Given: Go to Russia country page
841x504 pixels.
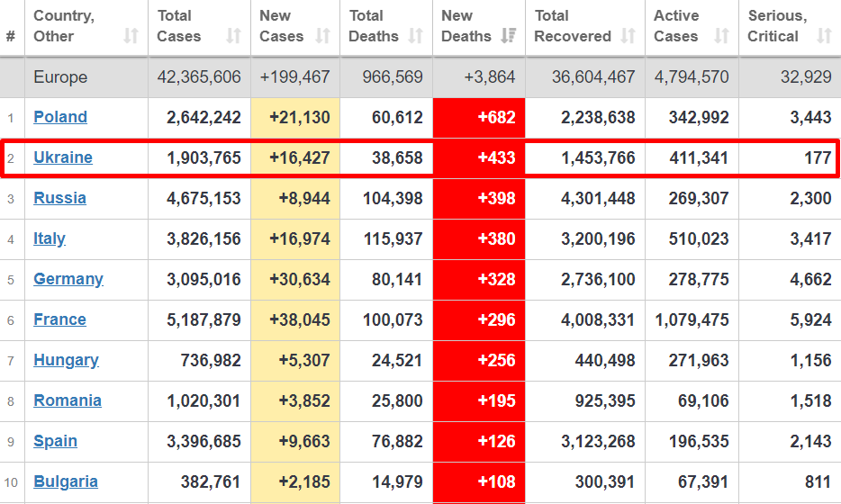Looking at the screenshot, I should coord(59,198).
